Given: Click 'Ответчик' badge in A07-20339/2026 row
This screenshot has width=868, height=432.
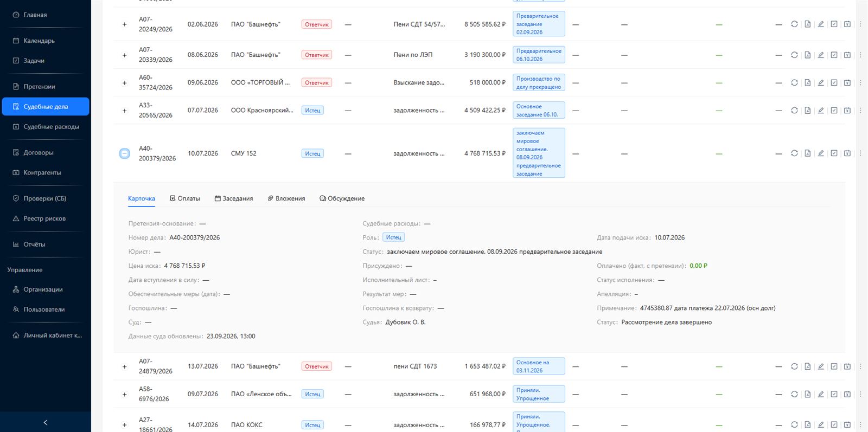Looking at the screenshot, I should (317, 55).
